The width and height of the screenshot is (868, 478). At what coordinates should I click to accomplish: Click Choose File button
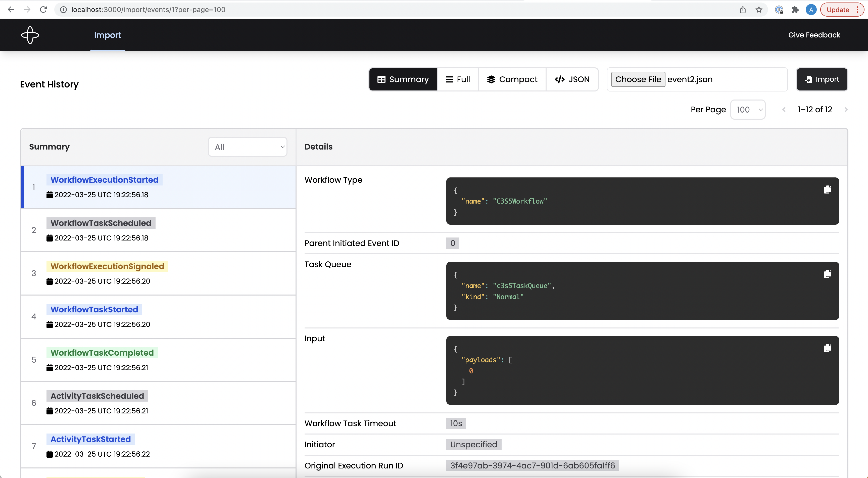638,79
